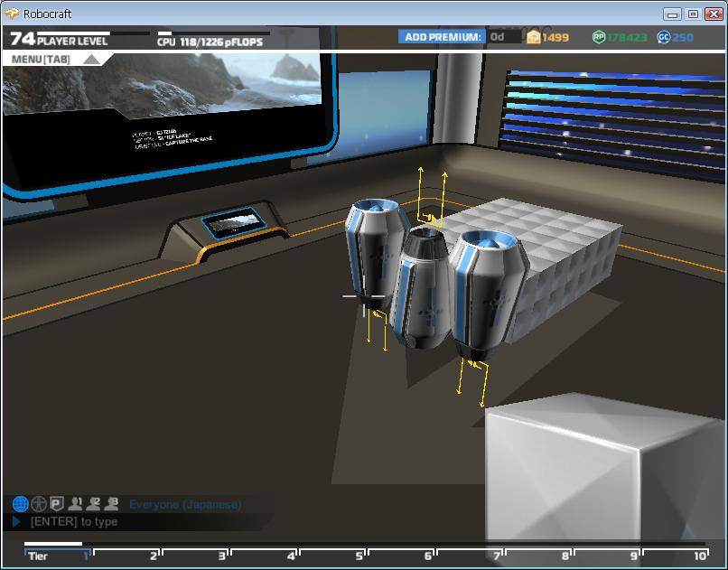728x570 pixels.
Task: Click the 0d premium days field
Action: coord(503,37)
